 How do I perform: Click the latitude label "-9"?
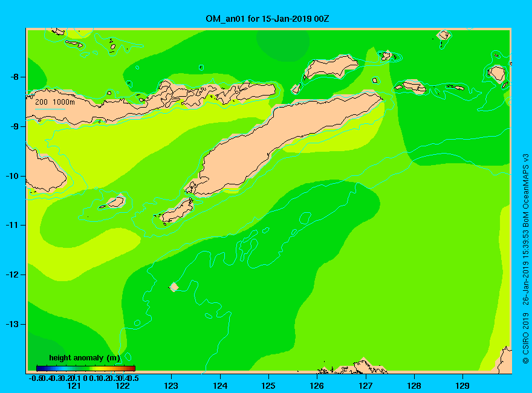pos(15,126)
